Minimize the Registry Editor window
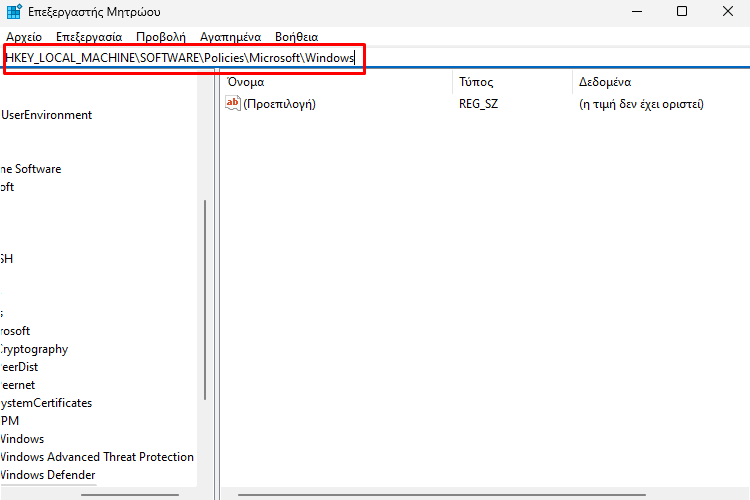The width and height of the screenshot is (750, 500). click(x=637, y=11)
